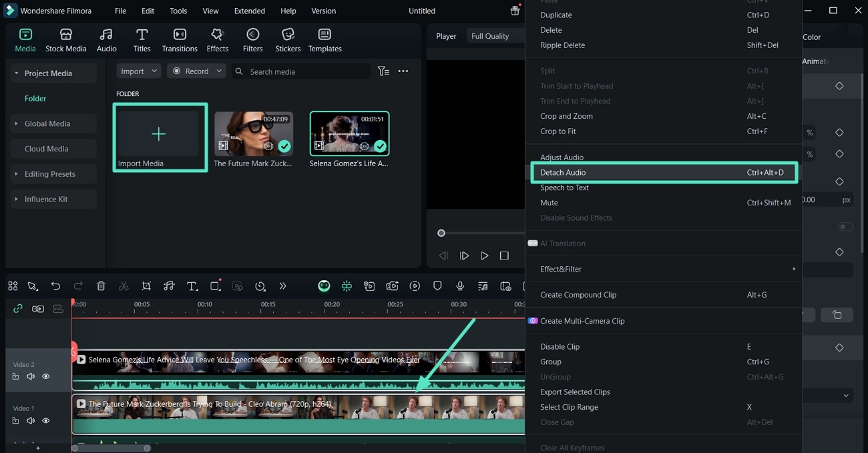Select the Selena Gomez media thumbnail
The width and height of the screenshot is (868, 453).
(349, 134)
